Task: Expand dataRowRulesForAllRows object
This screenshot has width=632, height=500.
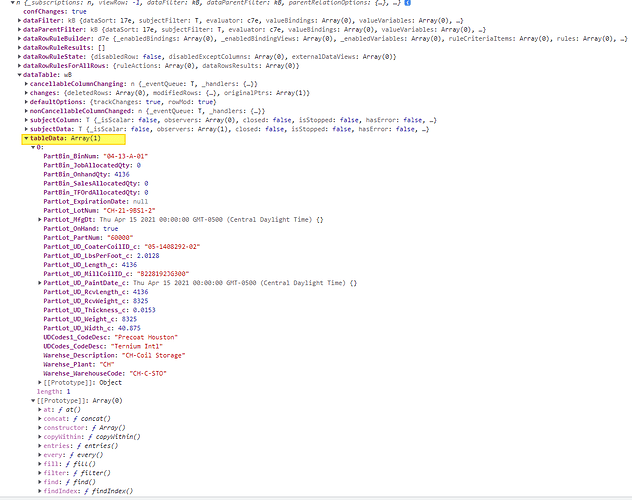Action: [x=19, y=66]
